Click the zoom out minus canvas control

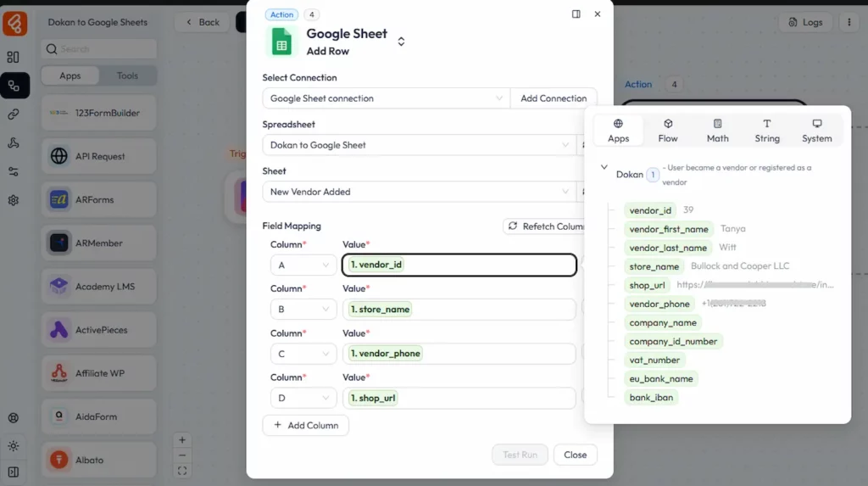182,455
